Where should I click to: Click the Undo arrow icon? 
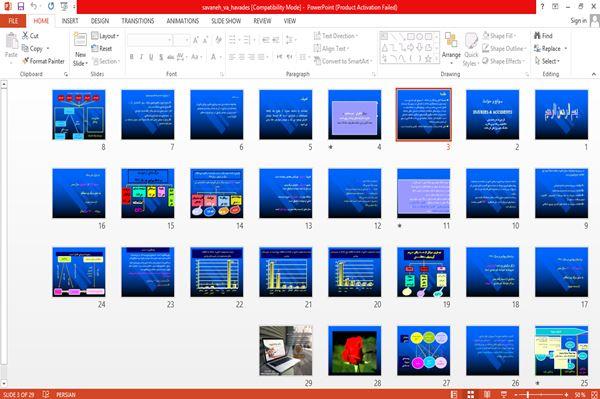34,6
